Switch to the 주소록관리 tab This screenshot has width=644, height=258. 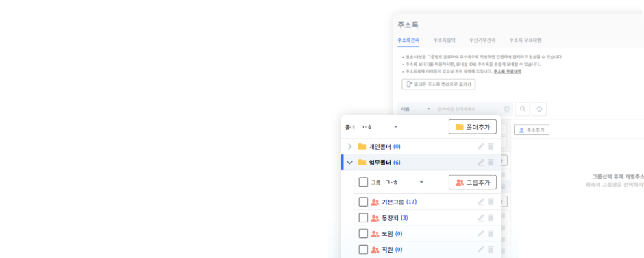[408, 40]
